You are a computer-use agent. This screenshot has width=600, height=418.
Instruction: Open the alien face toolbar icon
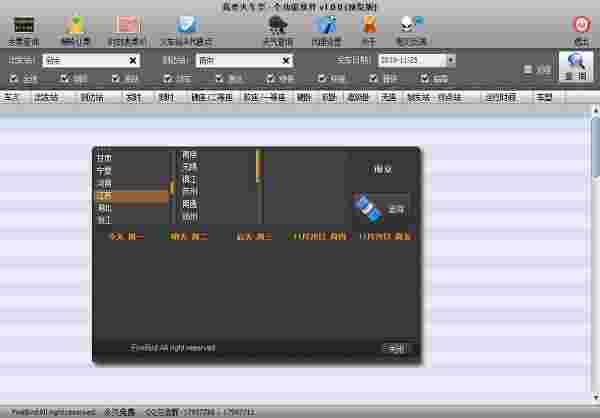click(412, 25)
